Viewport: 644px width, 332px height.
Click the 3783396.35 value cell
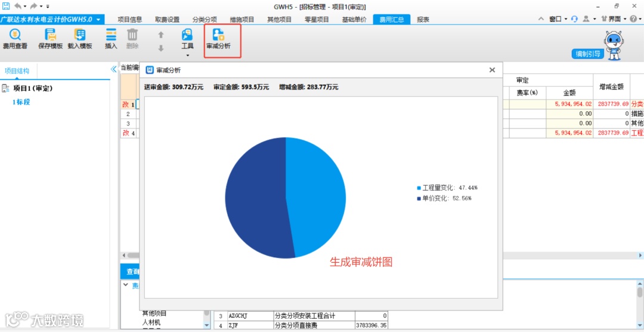point(371,326)
